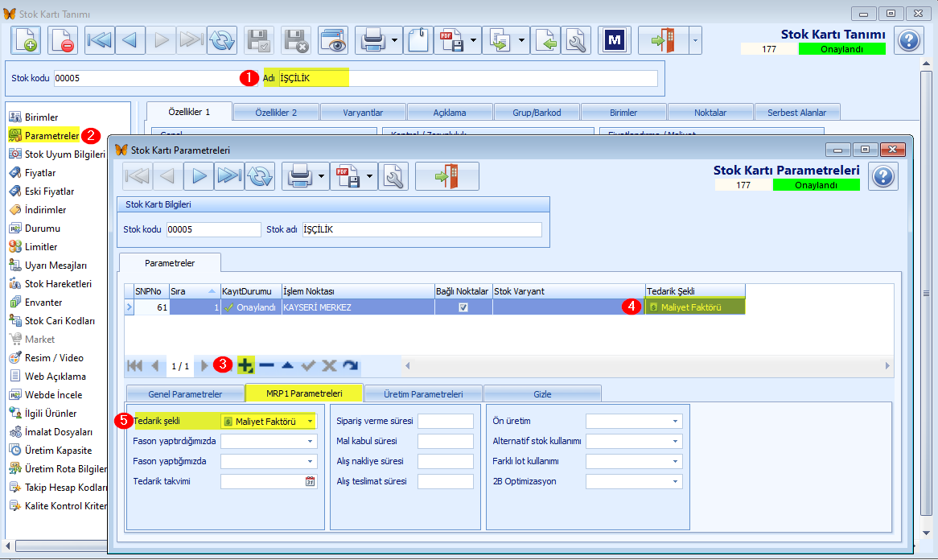This screenshot has width=938, height=560.
Task: Click the Maliyet Faktörü grid cell
Action: pos(695,307)
